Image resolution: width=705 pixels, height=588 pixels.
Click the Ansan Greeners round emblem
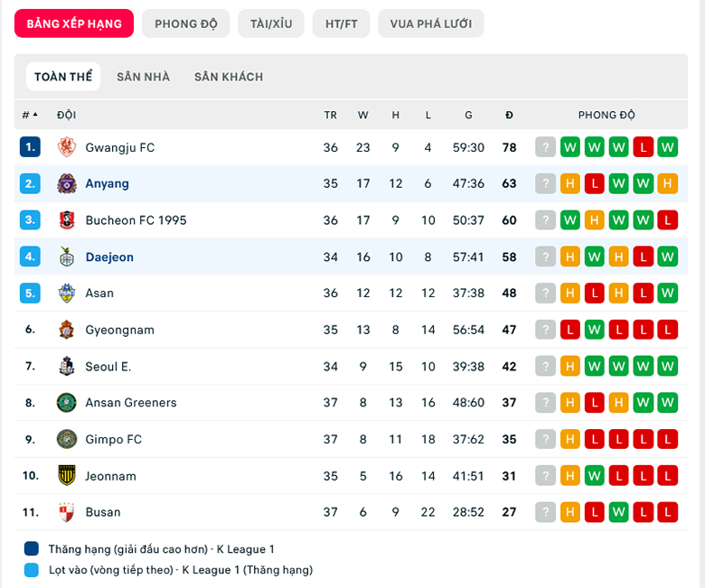pyautogui.click(x=67, y=403)
